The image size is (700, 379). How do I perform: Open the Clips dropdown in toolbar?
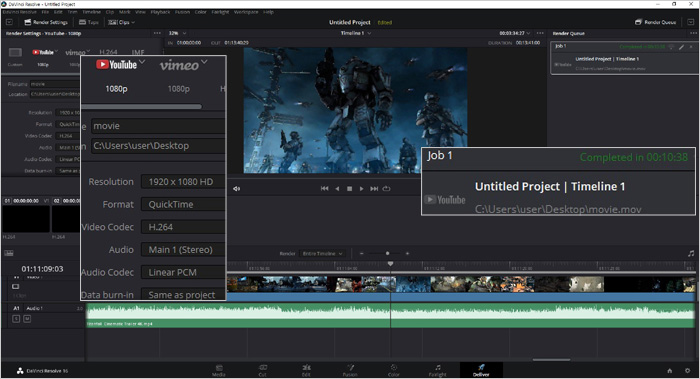click(121, 22)
